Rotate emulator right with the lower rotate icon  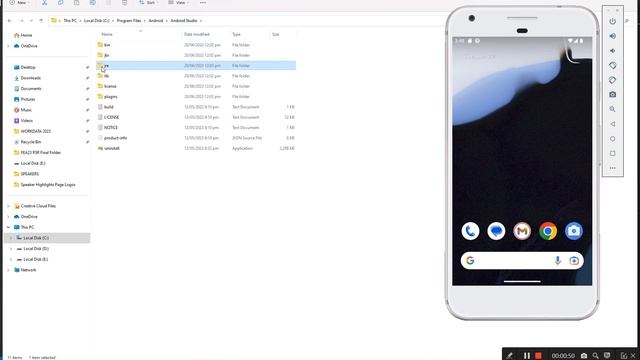613,80
